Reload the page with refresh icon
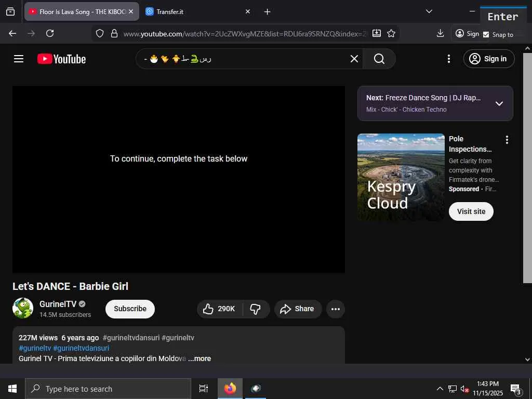The width and height of the screenshot is (532, 399). click(50, 33)
